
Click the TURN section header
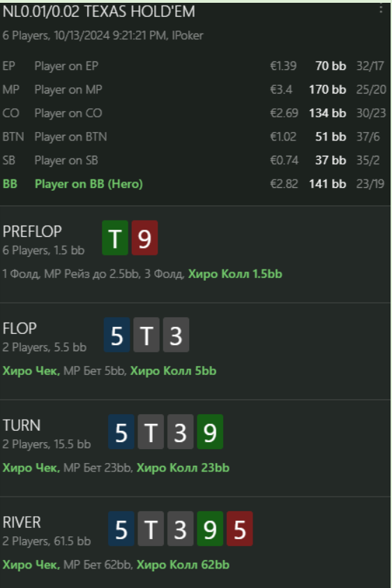pyautogui.click(x=22, y=425)
